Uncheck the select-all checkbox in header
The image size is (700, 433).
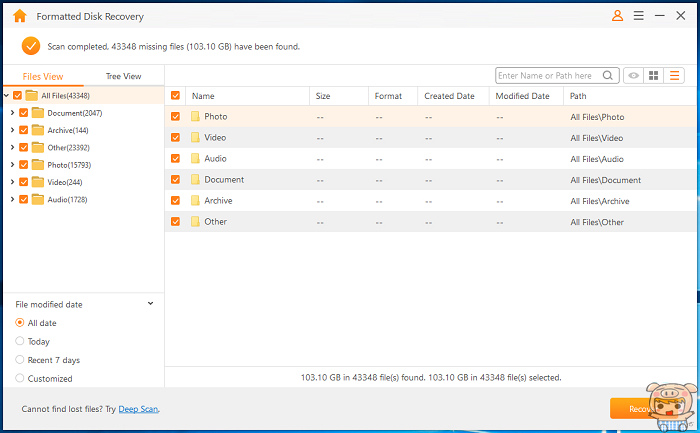point(176,96)
